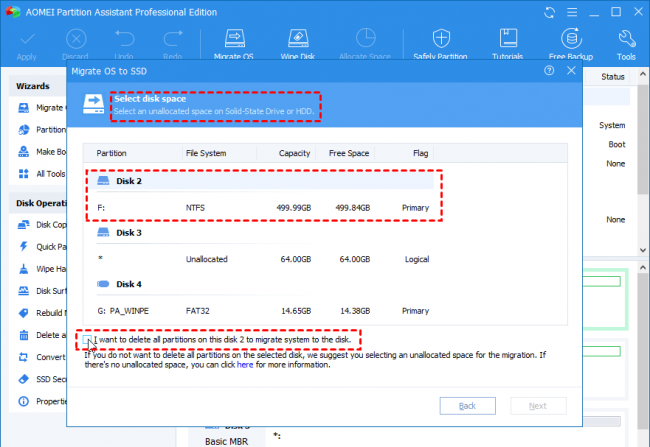
Task: Click the upper list scrollbar down arrow
Action: coord(643,250)
